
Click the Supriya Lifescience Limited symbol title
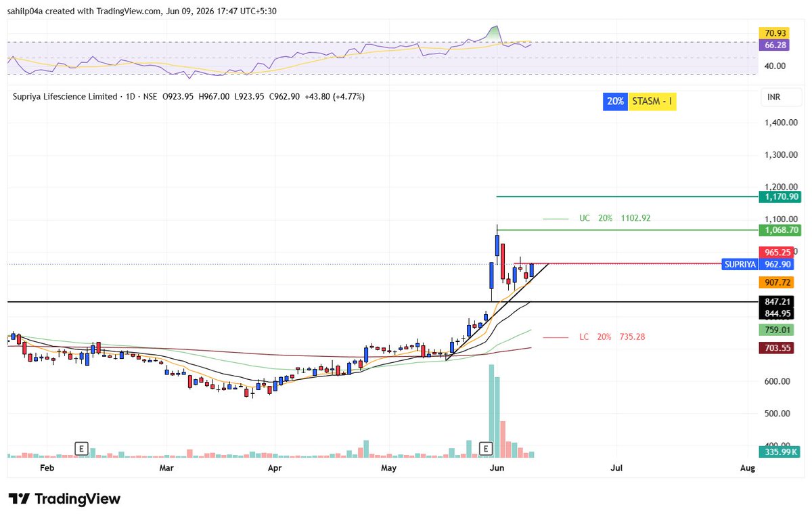tap(65, 97)
